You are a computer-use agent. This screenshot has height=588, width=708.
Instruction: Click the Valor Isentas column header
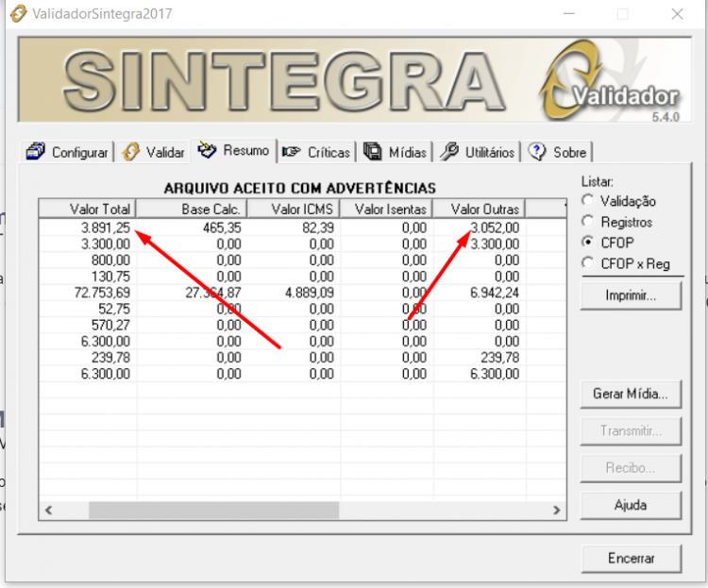coord(386,210)
